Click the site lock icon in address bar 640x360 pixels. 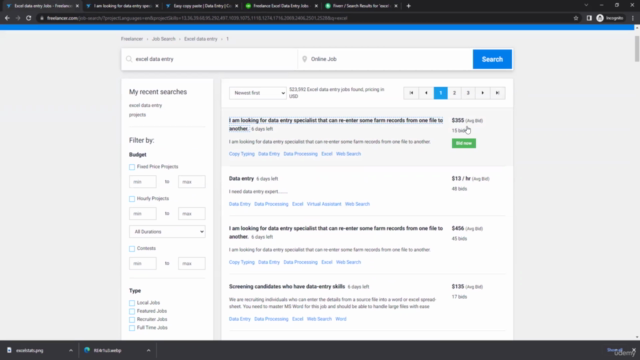tap(42, 18)
